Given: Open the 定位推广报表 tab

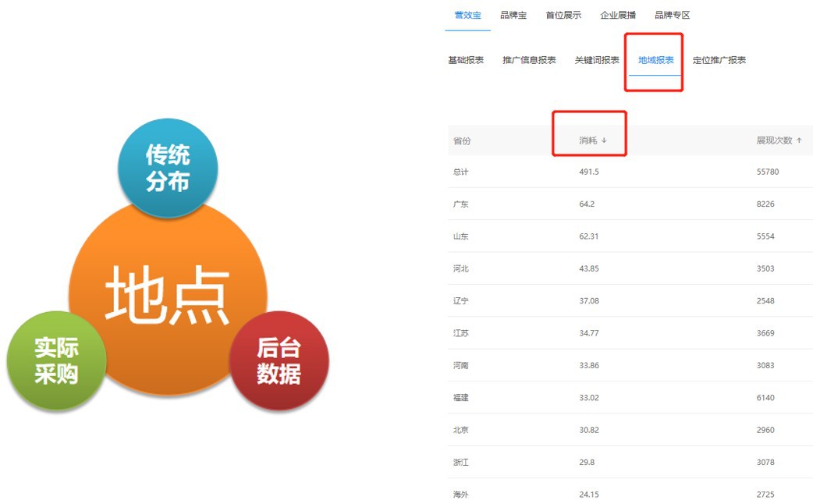Looking at the screenshot, I should click(719, 61).
